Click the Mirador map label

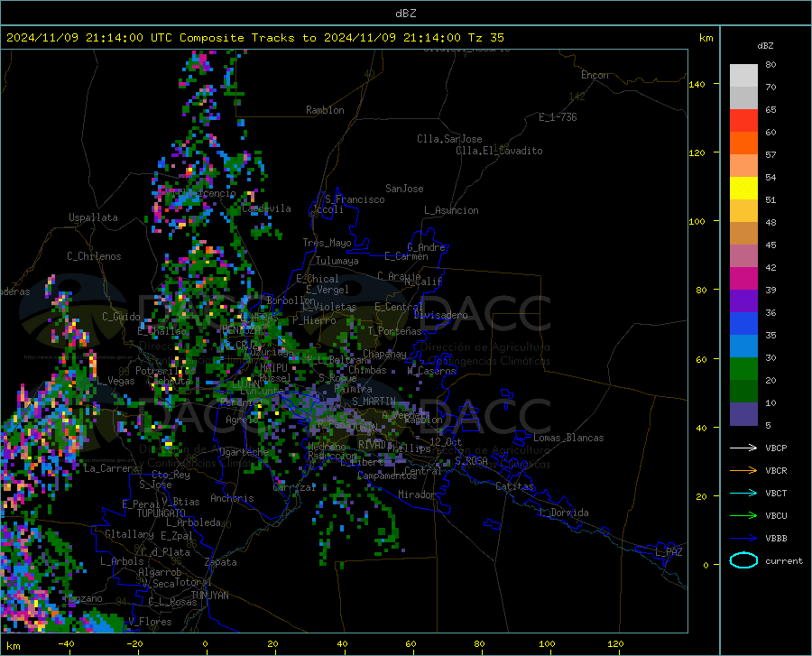(x=417, y=494)
